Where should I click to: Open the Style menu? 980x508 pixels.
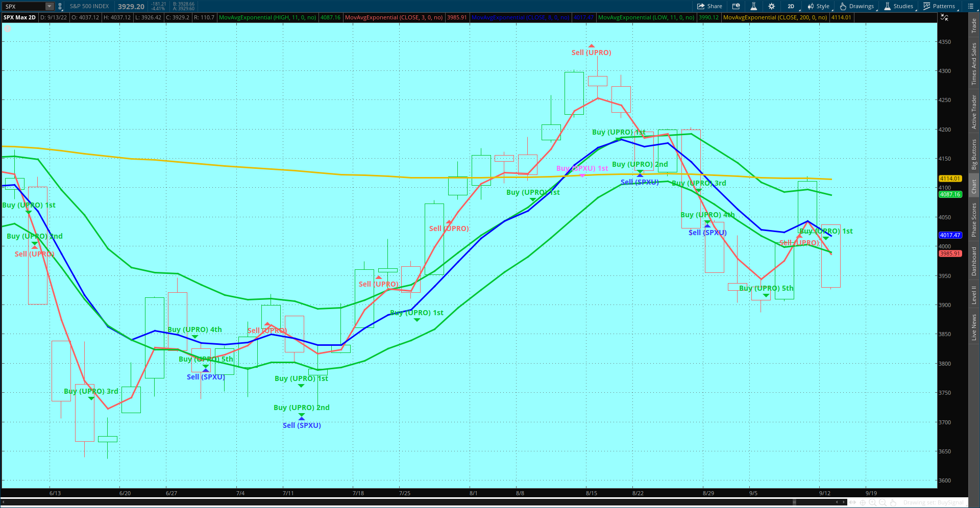point(819,6)
